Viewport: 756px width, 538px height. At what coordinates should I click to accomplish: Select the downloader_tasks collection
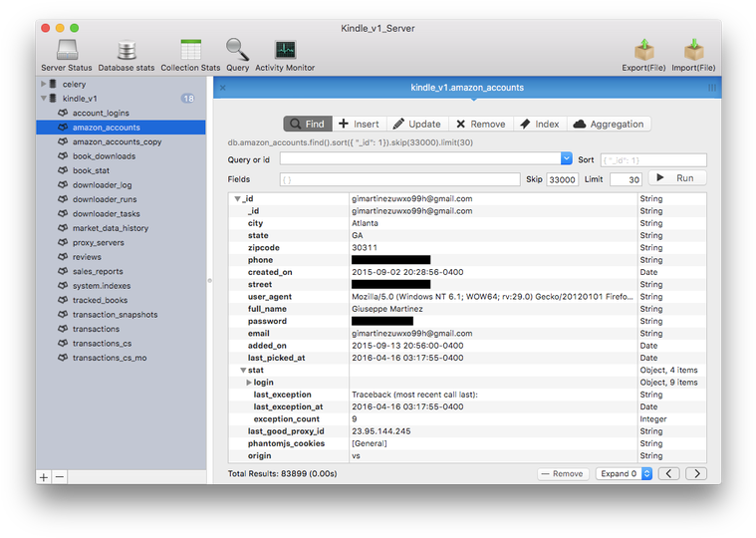click(121, 213)
